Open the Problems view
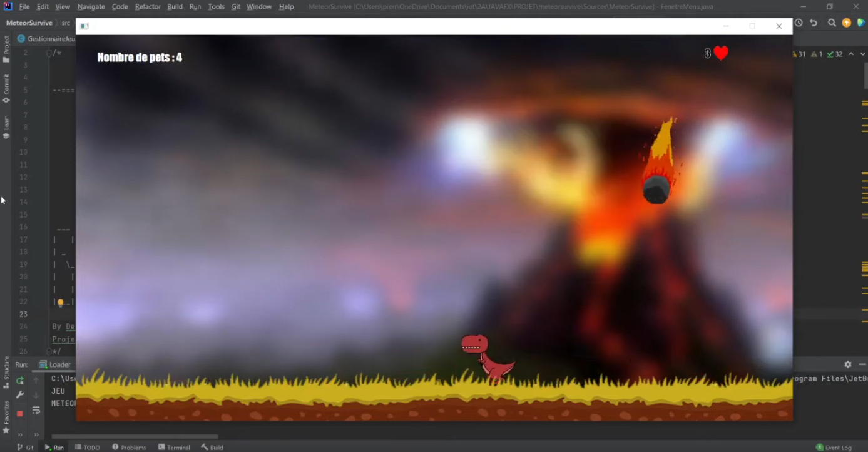The image size is (868, 452). (x=129, y=447)
